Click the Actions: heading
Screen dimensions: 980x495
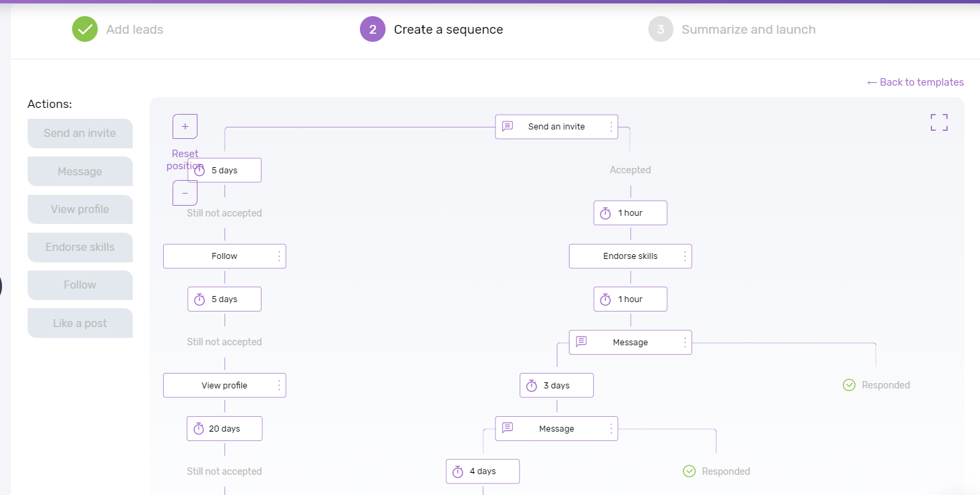point(50,104)
